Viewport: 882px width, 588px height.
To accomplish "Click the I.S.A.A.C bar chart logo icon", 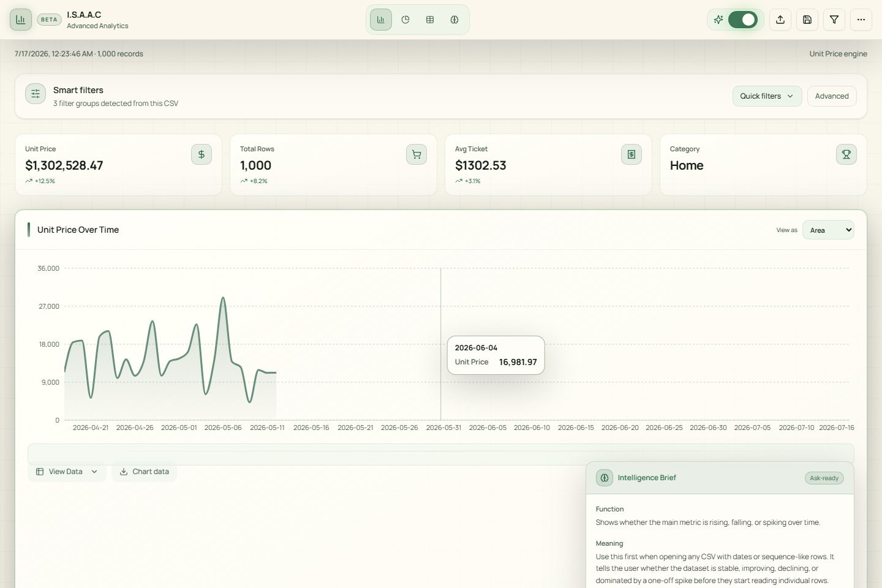I will point(21,20).
